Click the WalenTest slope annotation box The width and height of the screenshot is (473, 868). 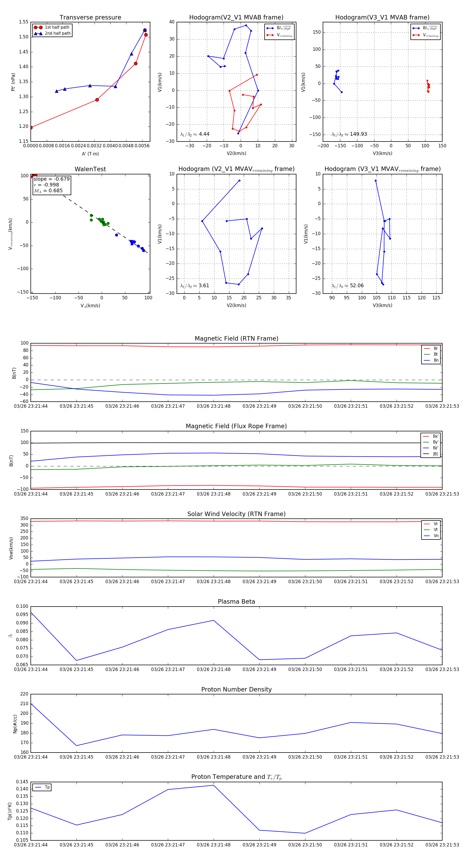tap(52, 185)
